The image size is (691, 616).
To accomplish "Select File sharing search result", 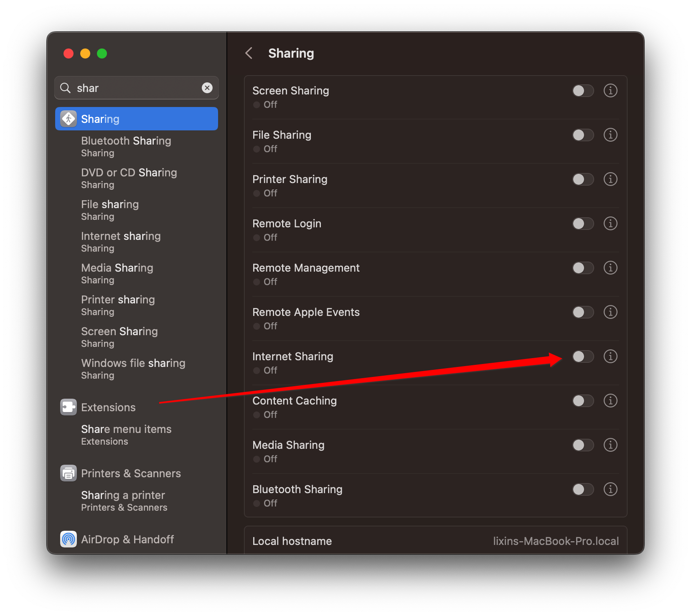I will pos(137,210).
